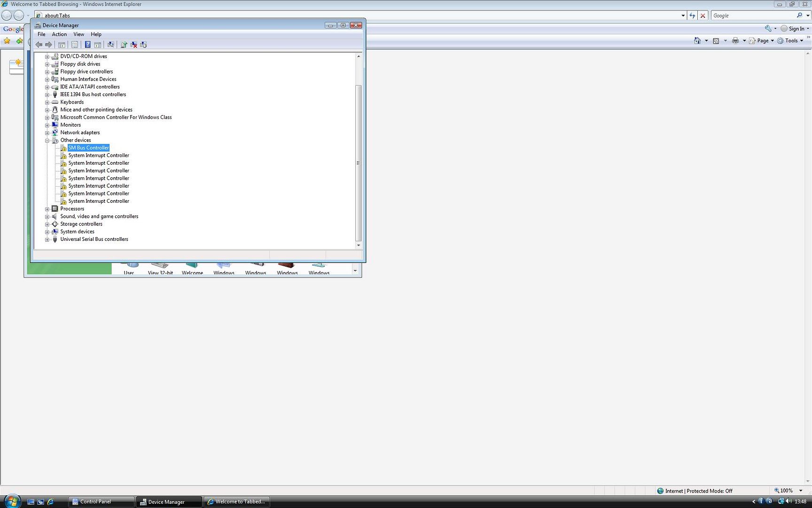Click the IE address bar showing about:Tabs
Image resolution: width=812 pixels, height=508 pixels.
tap(357, 16)
